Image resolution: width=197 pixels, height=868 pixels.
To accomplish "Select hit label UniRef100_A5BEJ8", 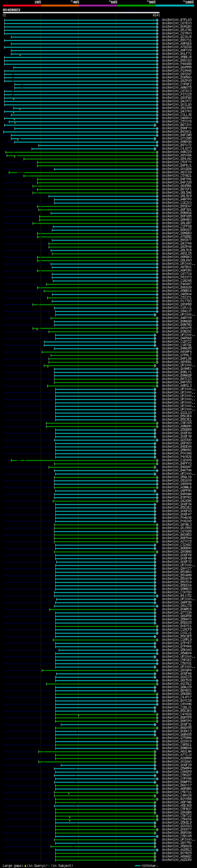I will coord(177,57).
